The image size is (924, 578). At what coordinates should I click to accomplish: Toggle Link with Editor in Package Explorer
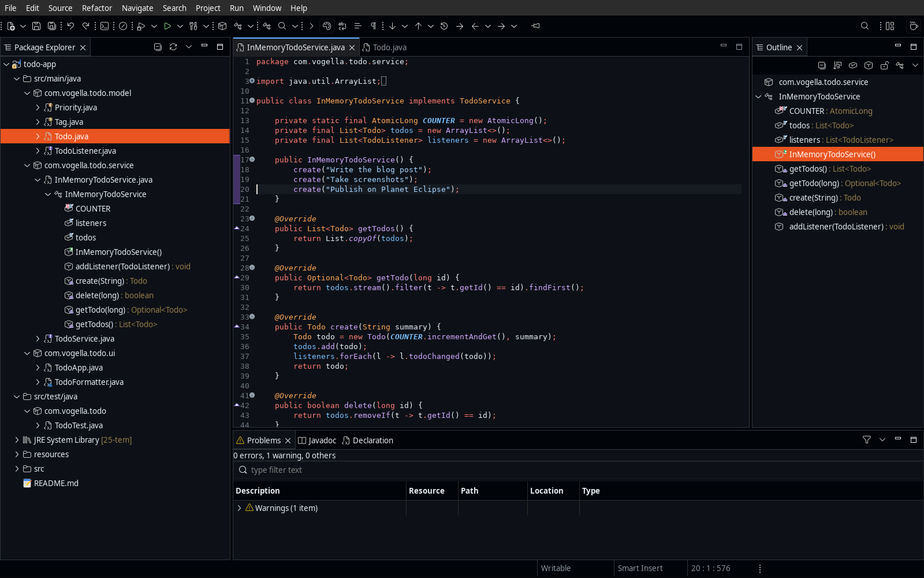[x=173, y=47]
